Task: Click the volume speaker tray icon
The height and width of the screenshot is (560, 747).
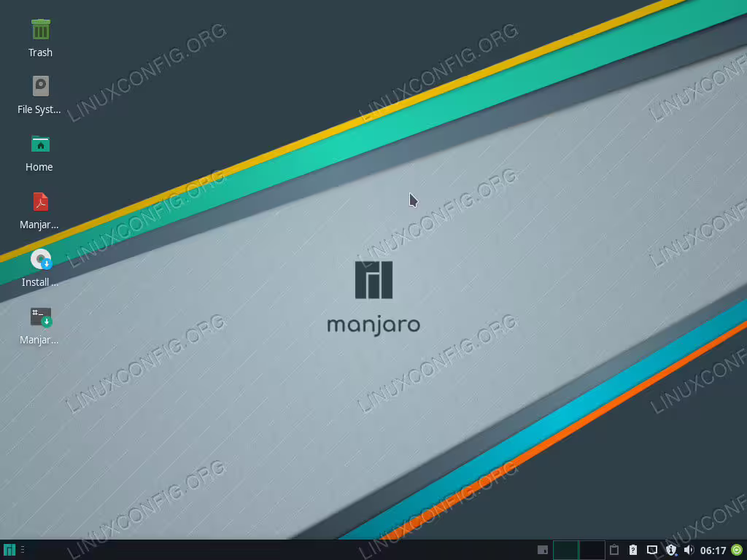Action: click(x=689, y=550)
